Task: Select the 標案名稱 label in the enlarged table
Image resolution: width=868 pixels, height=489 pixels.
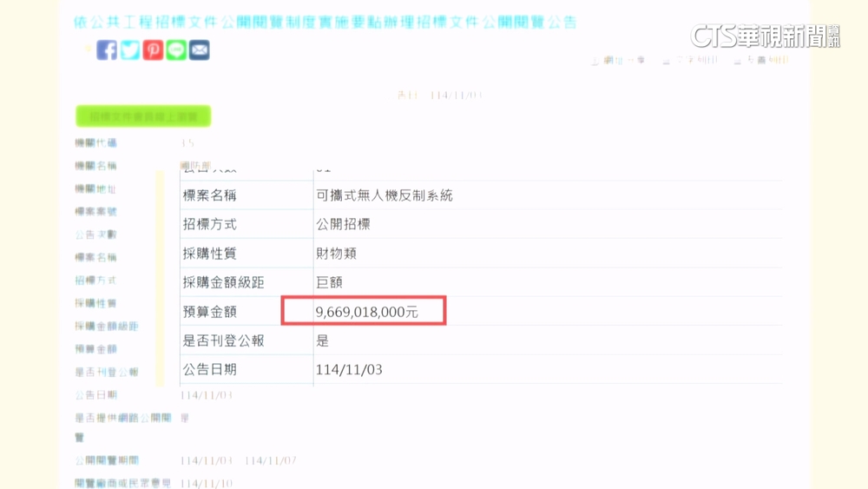Action: [210, 195]
